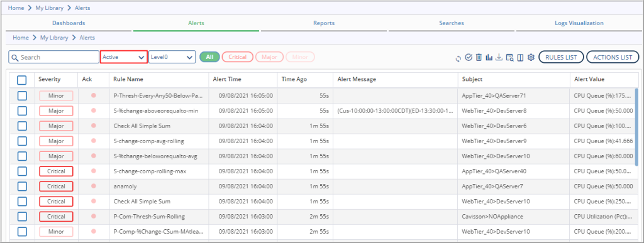The width and height of the screenshot is (644, 243).
Task: Tick the select-all checkbox in header
Action: [22, 80]
